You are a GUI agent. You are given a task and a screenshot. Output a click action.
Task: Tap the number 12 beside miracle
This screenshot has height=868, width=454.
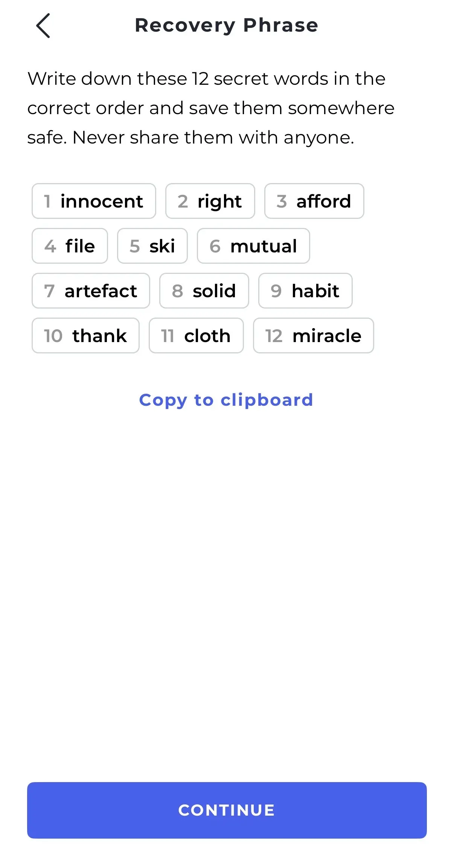[x=274, y=336]
